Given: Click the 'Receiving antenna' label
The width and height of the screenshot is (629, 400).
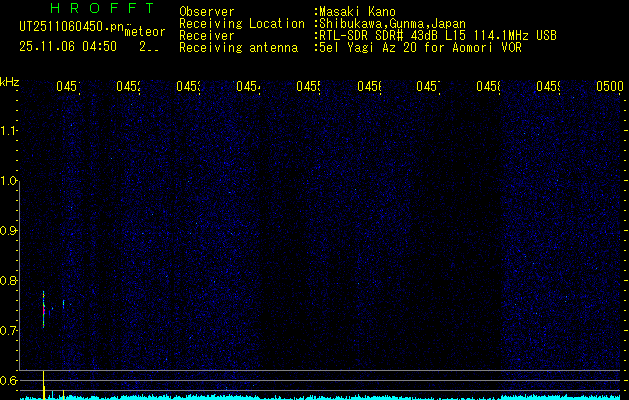Looking at the screenshot, I should point(238,48).
